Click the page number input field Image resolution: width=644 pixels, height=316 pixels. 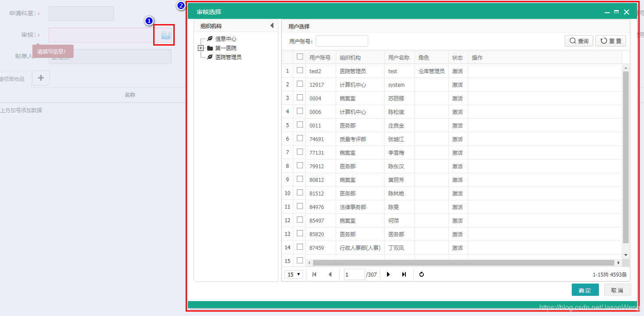354,274
